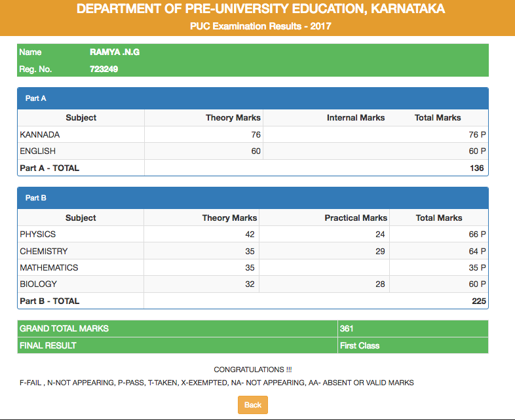Click the CHEMISTRY subject cell
The height and width of the screenshot is (420, 515).
pyautogui.click(x=81, y=251)
